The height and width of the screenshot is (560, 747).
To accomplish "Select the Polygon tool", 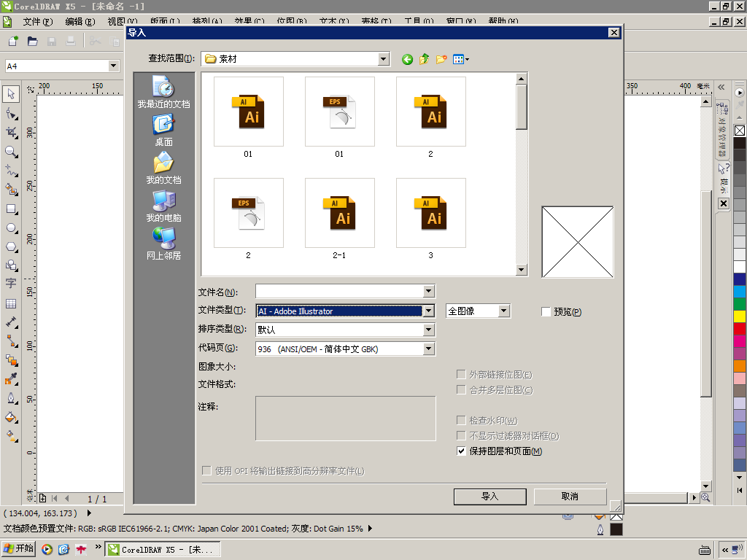I will coord(11,247).
